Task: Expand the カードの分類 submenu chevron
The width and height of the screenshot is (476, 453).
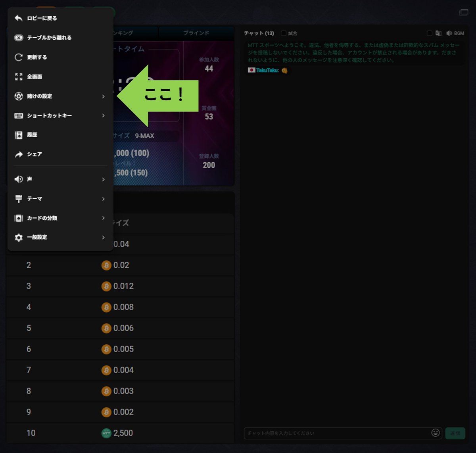Action: (103, 218)
